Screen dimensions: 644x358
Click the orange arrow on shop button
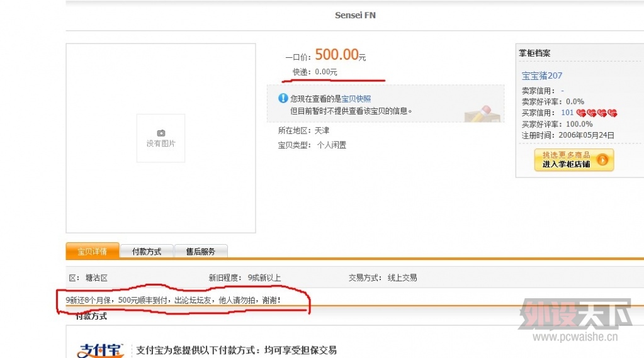pos(602,160)
